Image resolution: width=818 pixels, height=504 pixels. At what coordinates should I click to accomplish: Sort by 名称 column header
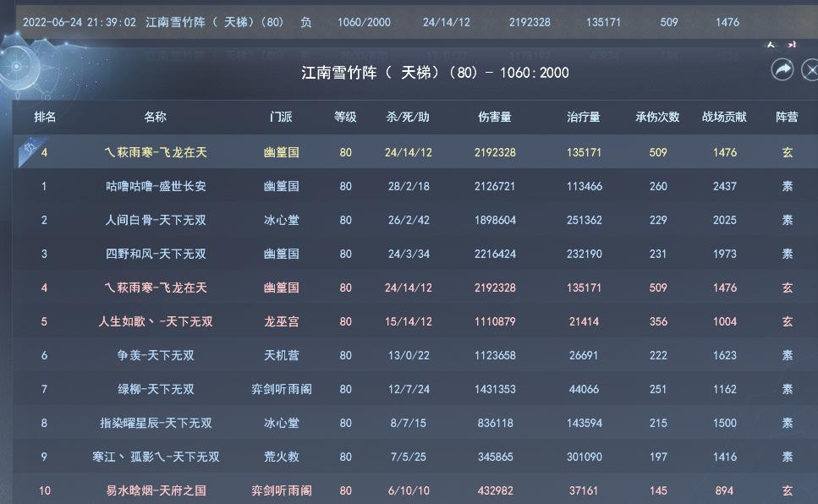point(156,117)
